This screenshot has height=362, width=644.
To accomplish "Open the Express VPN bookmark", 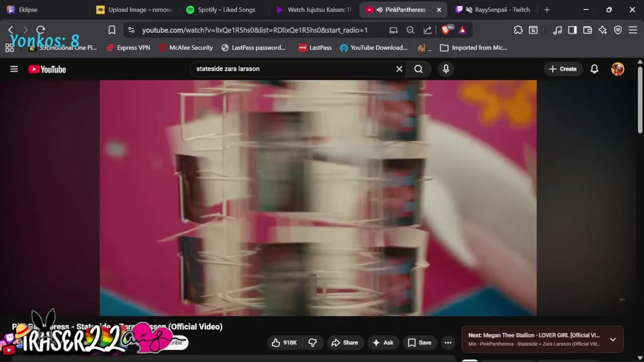I will point(128,48).
